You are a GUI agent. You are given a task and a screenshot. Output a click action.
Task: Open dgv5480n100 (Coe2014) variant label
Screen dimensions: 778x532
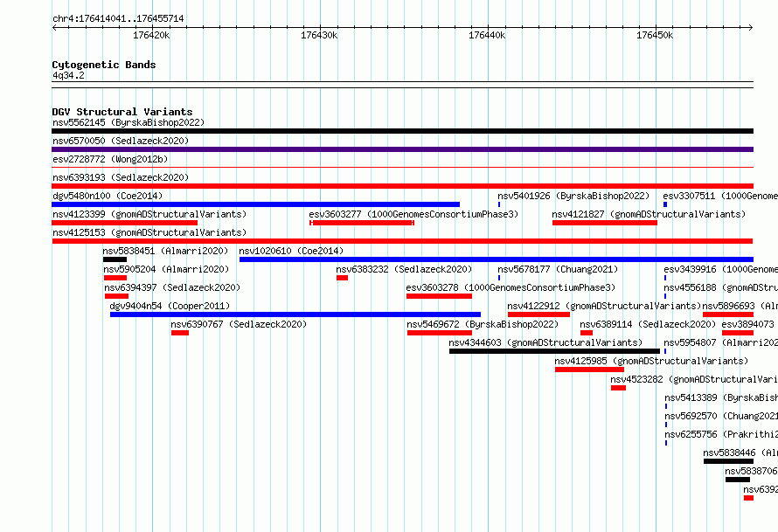tap(108, 196)
